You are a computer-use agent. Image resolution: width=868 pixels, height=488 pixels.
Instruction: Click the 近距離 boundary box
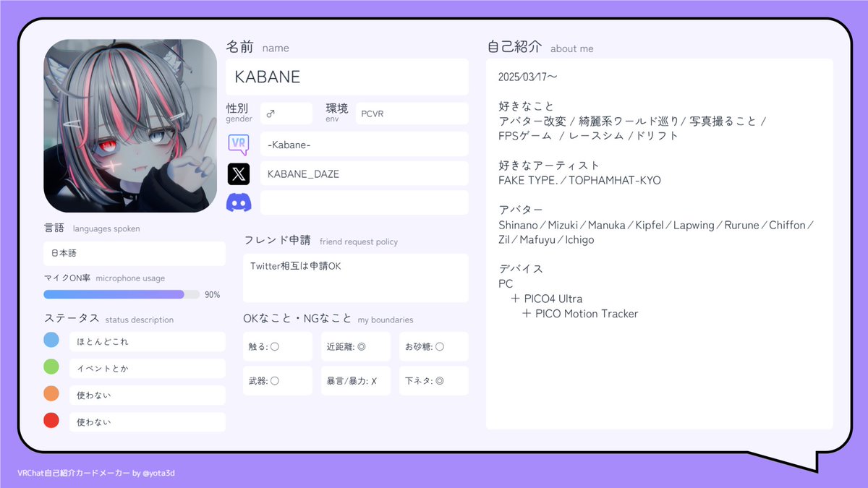tap(356, 346)
